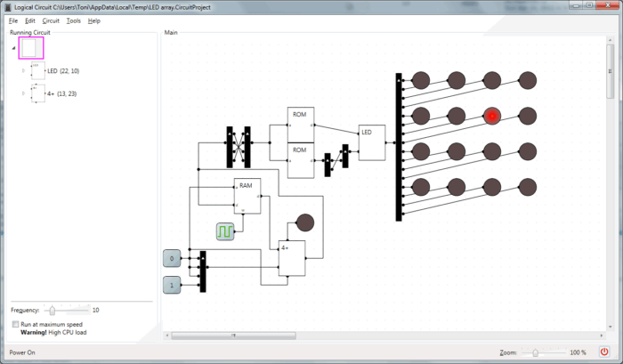Click the scroll down arrow of the canvas

pyautogui.click(x=611, y=327)
